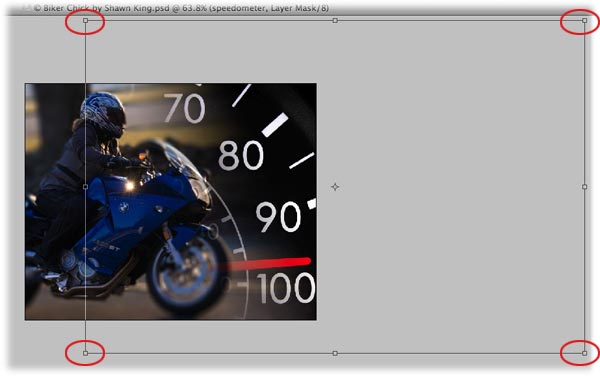Click the transform center reference point crosshair
Viewport: 600px width, 377px height.
(x=335, y=187)
